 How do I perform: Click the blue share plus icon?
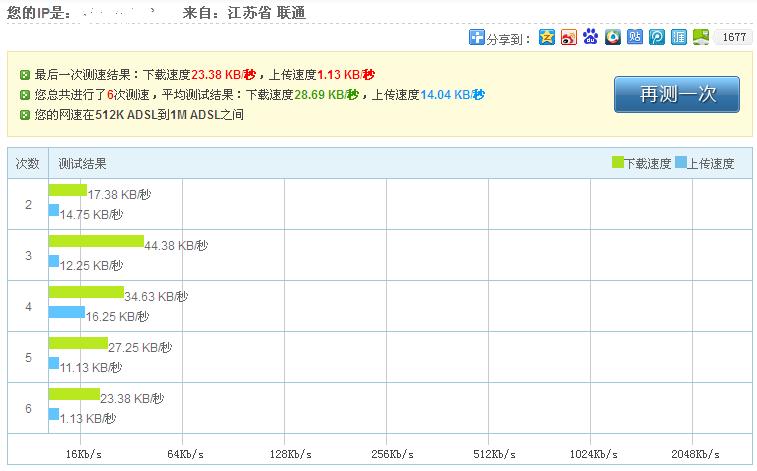[x=477, y=37]
